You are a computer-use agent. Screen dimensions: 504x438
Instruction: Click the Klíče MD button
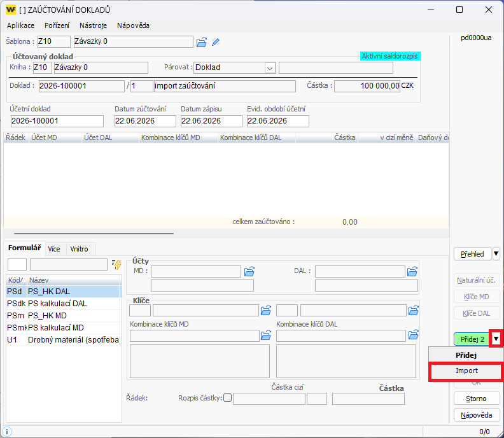click(477, 297)
